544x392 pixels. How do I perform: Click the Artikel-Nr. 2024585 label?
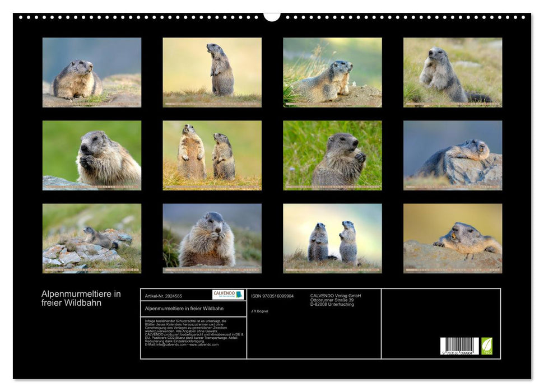coord(164,296)
